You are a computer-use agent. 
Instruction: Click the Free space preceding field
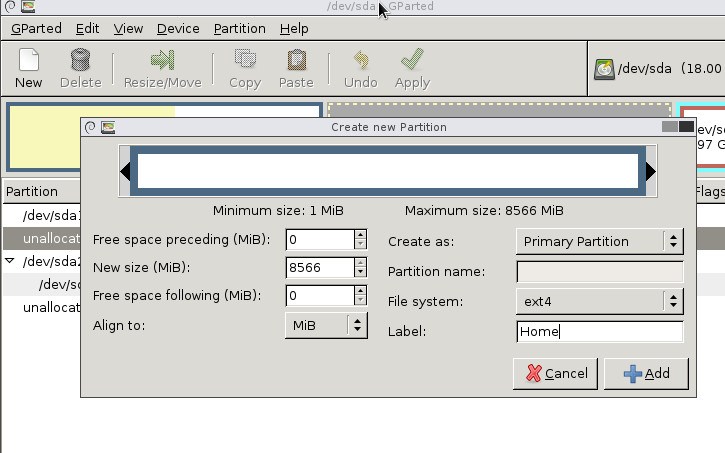[320, 239]
